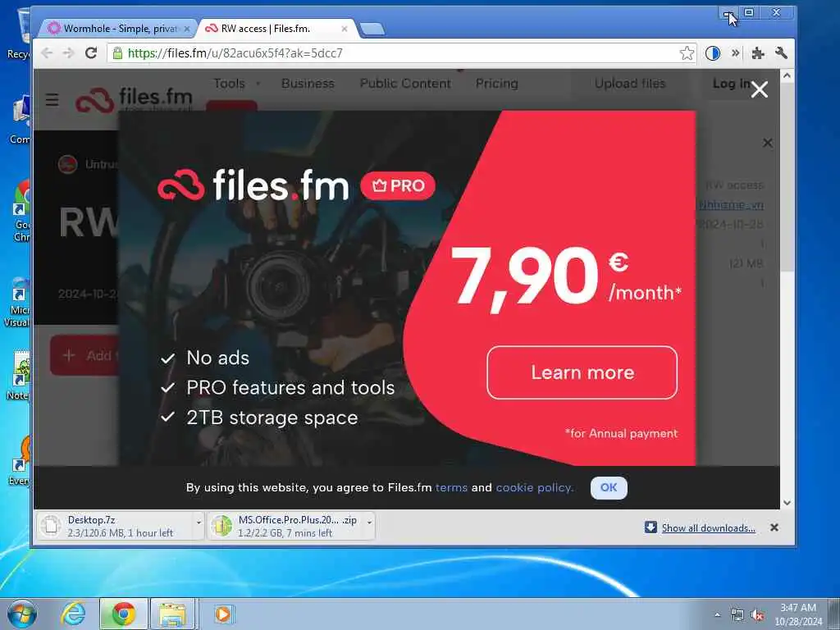Close the PRO promotion overlay with the X

[760, 89]
